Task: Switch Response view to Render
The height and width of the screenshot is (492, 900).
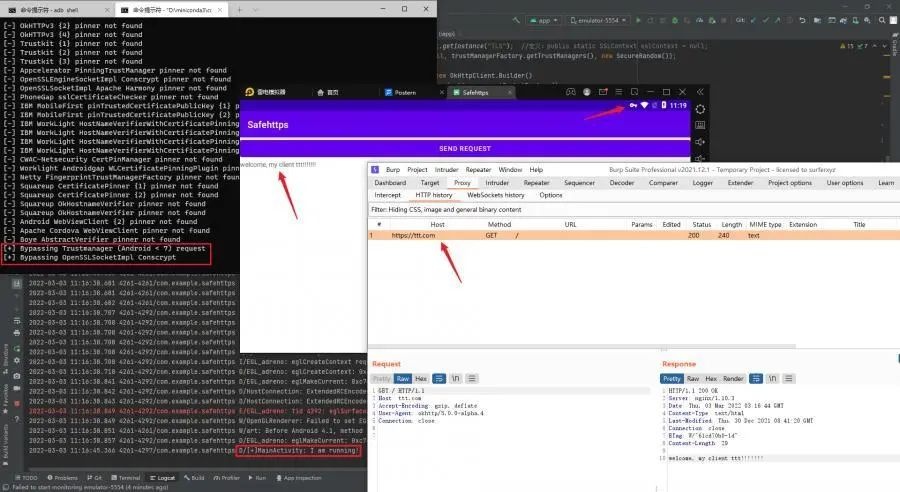Action: (733, 379)
